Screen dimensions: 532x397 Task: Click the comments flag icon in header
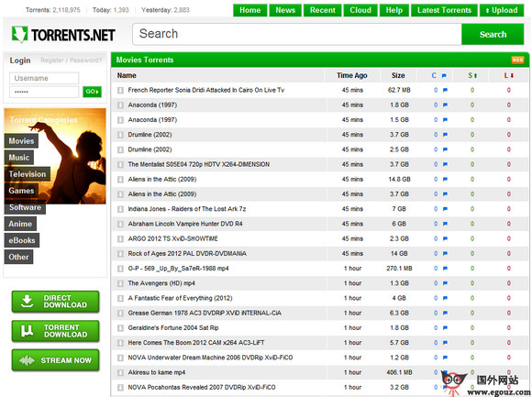coord(444,75)
